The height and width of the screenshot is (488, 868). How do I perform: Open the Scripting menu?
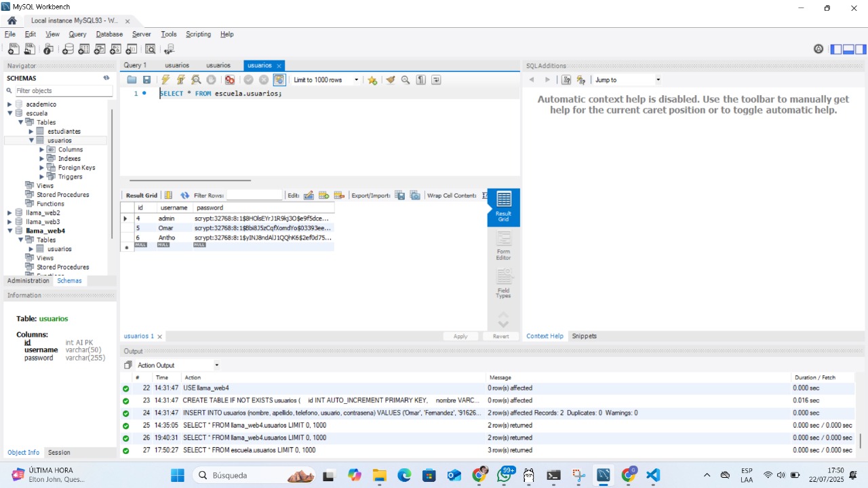198,34
